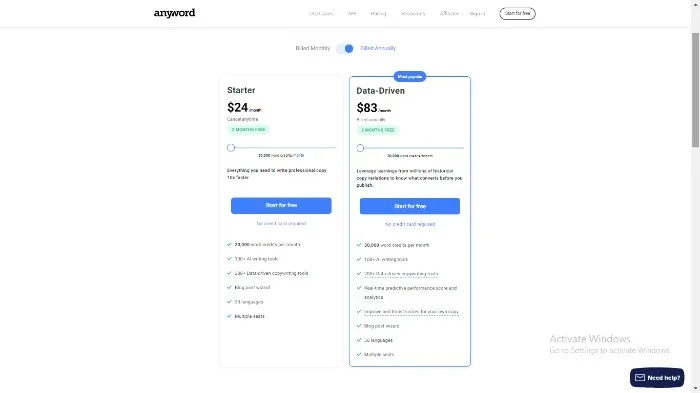This screenshot has width=700, height=393.
Task: Click the Starter word credits slider handle
Action: click(x=231, y=147)
